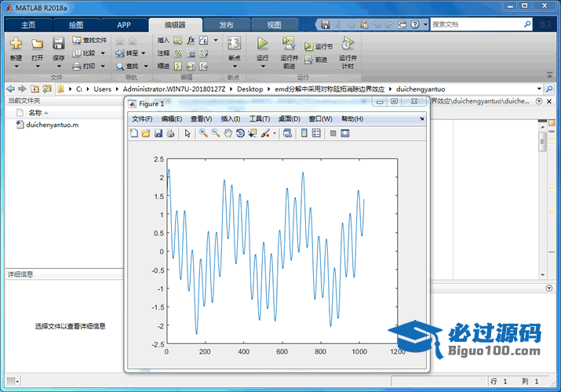561x392 pixels.
Task: Open Figure 1 File (文件) menu
Action: [142, 119]
